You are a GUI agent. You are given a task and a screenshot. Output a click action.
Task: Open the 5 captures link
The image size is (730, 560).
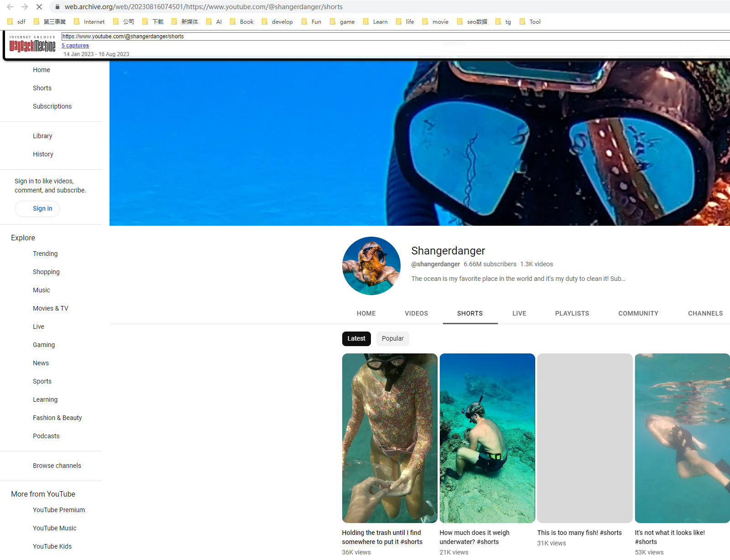point(75,46)
